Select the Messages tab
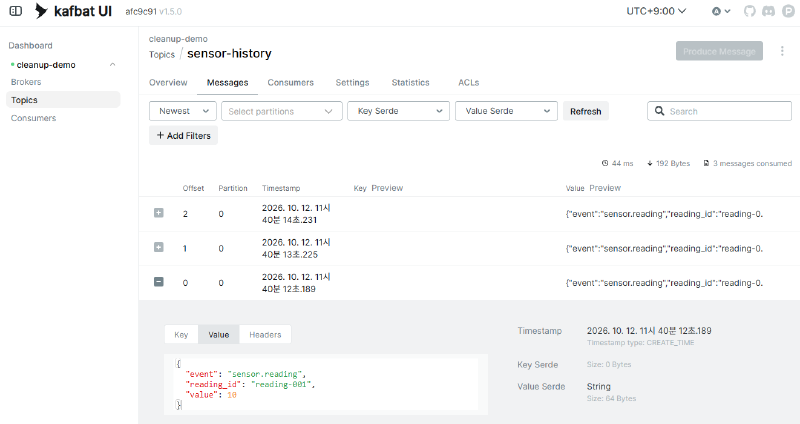The width and height of the screenshot is (800, 424). [228, 82]
